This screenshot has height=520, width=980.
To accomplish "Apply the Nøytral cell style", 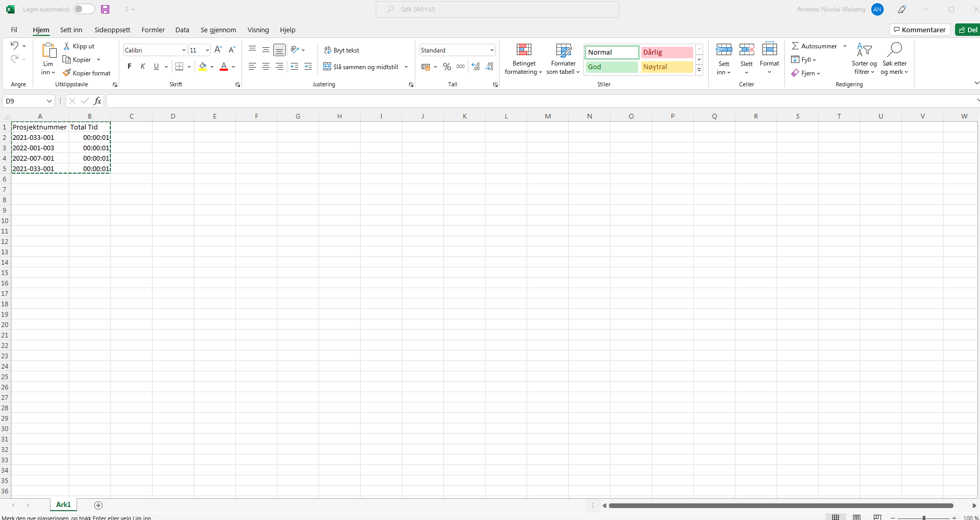I will click(x=667, y=67).
